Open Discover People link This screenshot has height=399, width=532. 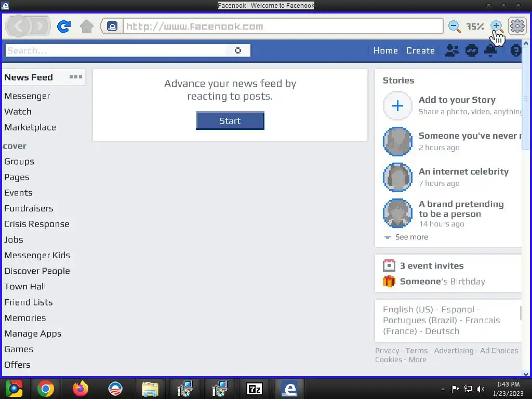point(37,271)
